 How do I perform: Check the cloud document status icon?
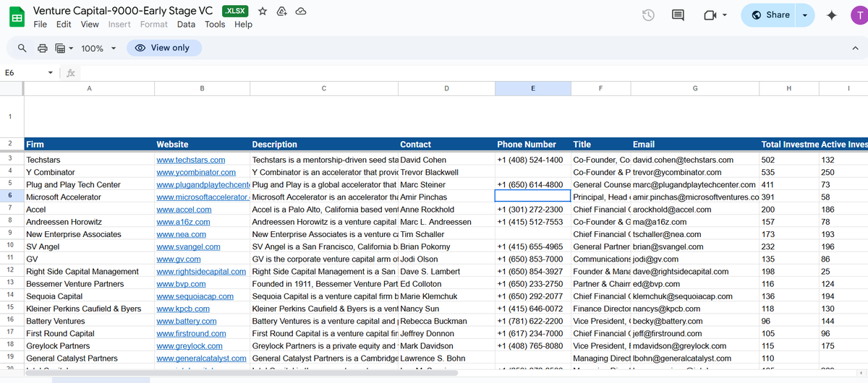tap(300, 12)
